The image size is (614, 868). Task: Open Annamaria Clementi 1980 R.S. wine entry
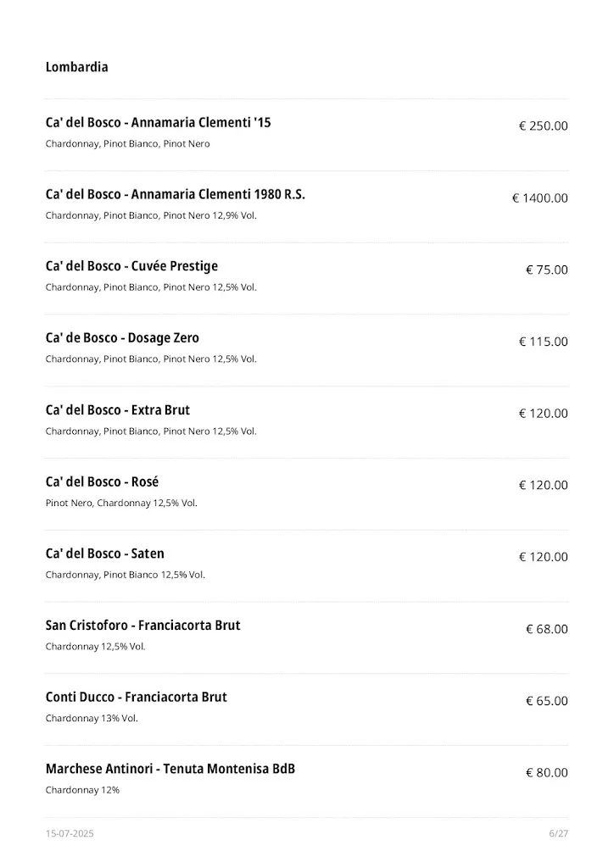point(175,195)
